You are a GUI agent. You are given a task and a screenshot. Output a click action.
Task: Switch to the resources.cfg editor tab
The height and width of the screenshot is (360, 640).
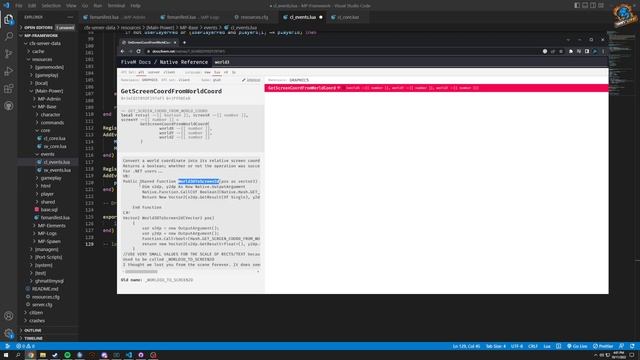pyautogui.click(x=254, y=17)
